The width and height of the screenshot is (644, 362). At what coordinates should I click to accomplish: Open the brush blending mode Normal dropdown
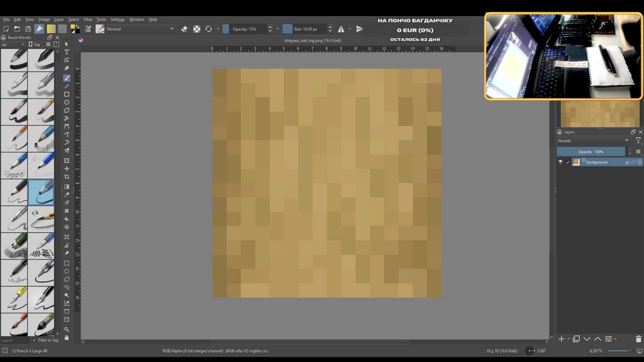[x=140, y=29]
